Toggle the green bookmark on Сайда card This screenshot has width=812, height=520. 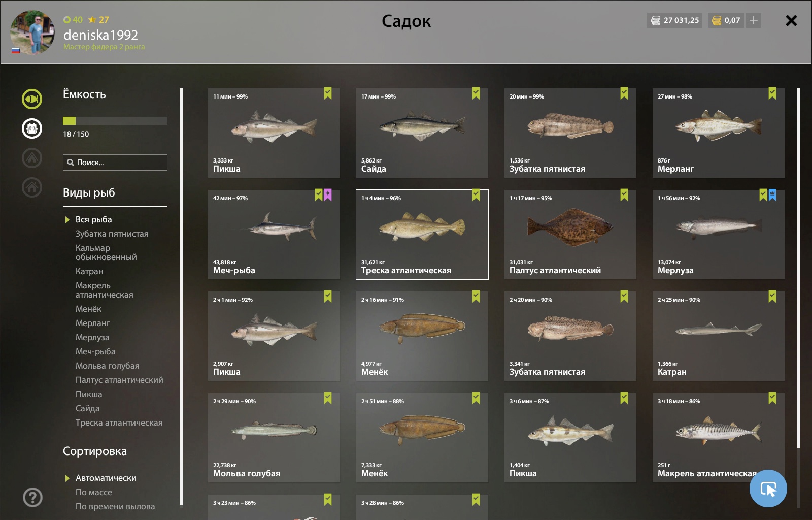[x=476, y=93]
